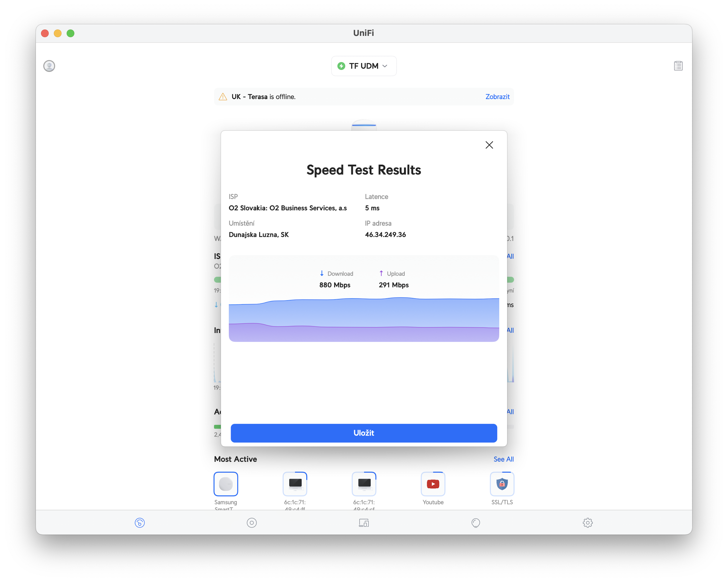Select the Samsung SmartThings device thumbnail
Viewport: 728px width, 582px height.
(x=226, y=484)
